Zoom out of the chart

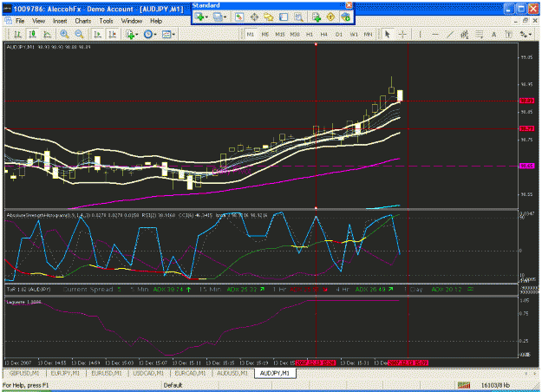[79, 34]
